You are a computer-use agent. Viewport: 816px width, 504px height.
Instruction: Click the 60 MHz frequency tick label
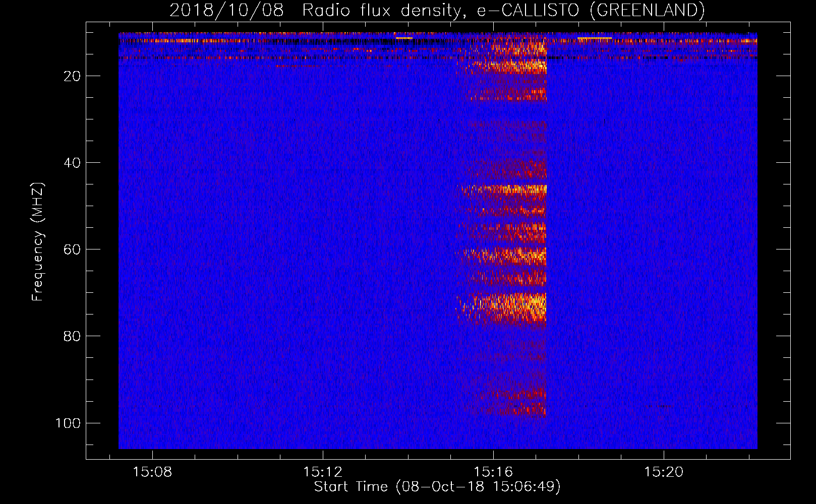pos(72,249)
